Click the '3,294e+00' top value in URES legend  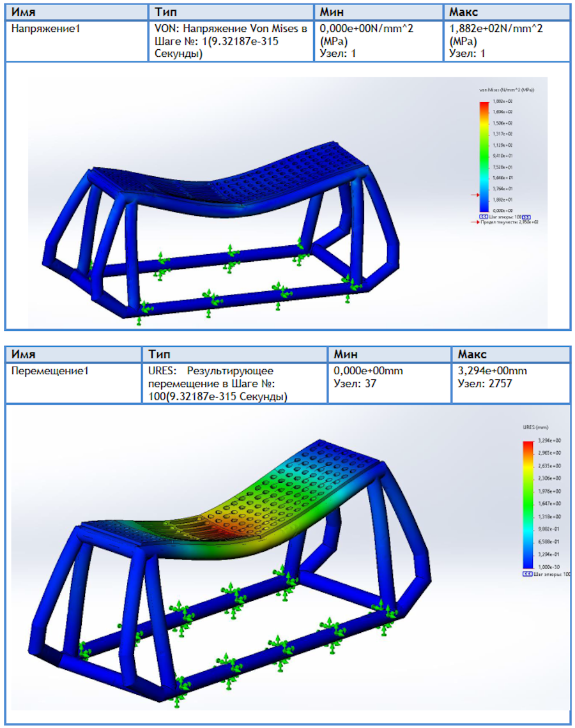[549, 440]
